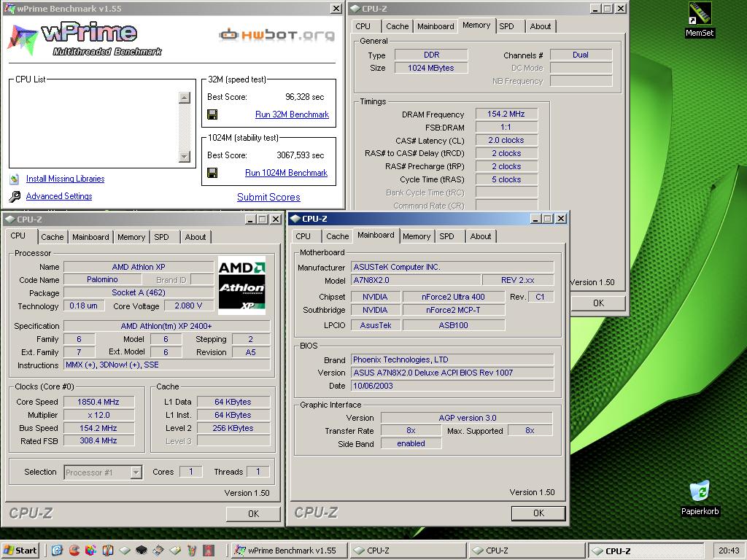Launch the red C icon in quick launch
The width and height of the screenshot is (747, 560).
74,551
